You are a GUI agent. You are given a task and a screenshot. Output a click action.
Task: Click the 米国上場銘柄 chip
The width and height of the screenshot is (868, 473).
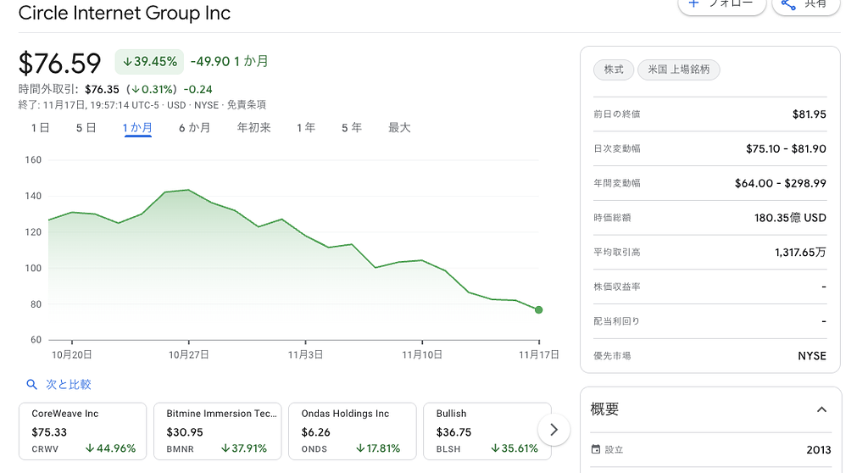coord(678,70)
